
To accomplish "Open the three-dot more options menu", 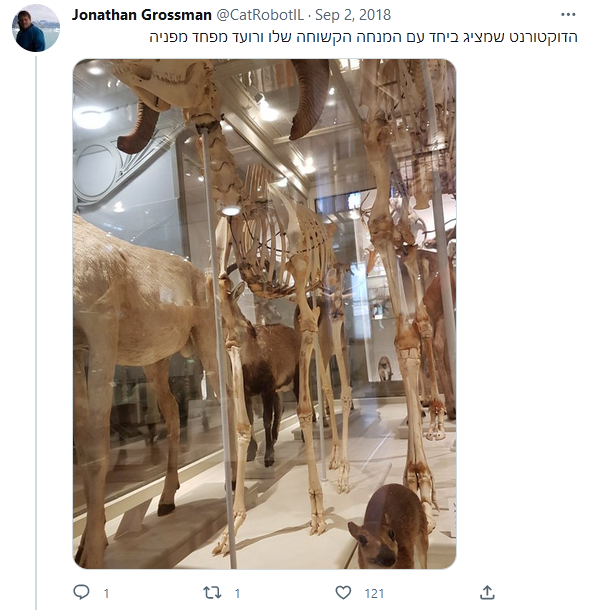I will click(568, 15).
